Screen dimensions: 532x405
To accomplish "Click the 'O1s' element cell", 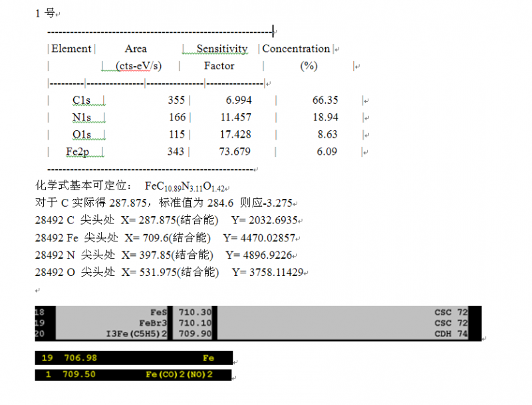I will pyautogui.click(x=81, y=134).
